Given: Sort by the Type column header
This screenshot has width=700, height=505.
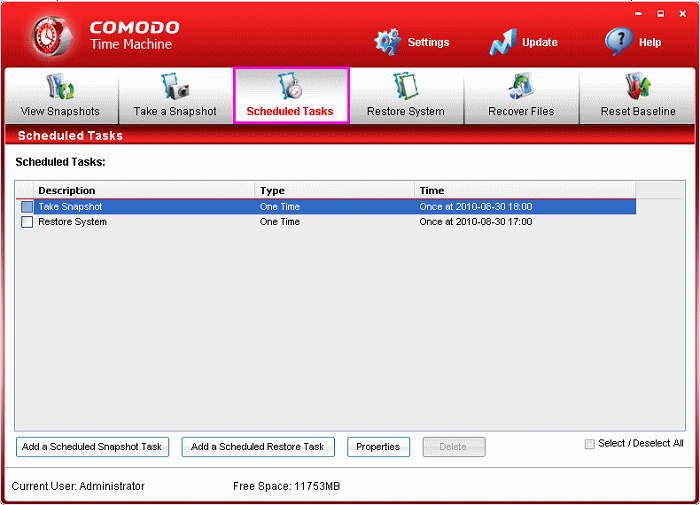Looking at the screenshot, I should tap(334, 191).
